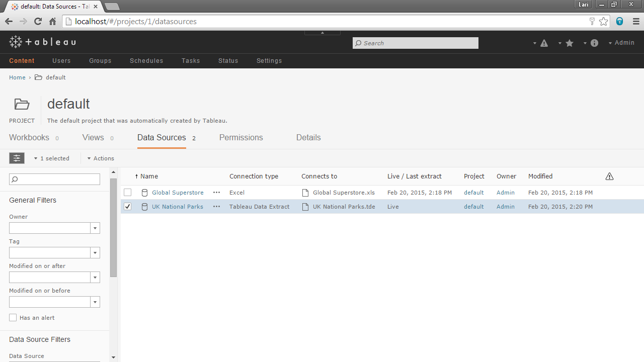Screen dimensions: 644x362
Task: Click the help info icon in header
Action: click(594, 43)
